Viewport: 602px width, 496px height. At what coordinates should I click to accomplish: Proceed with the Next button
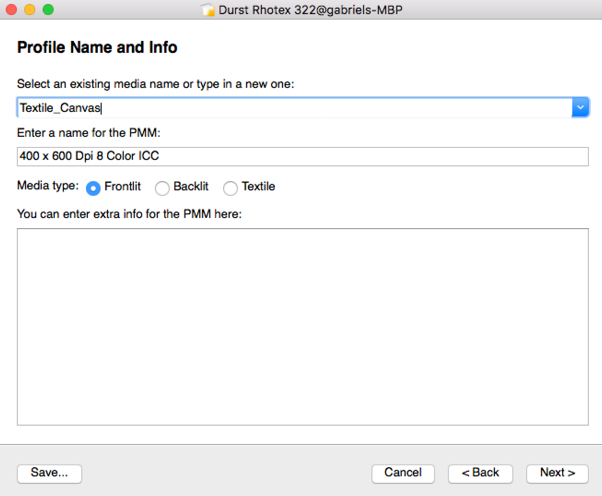click(557, 473)
